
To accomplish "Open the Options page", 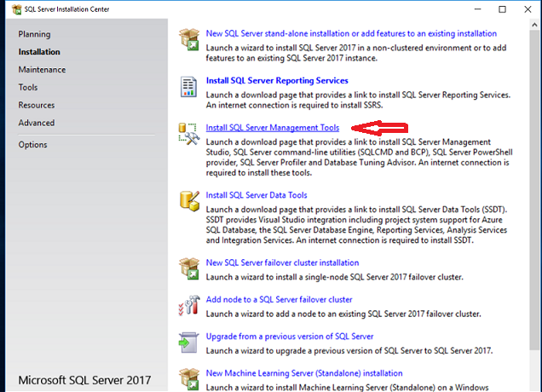I will pyautogui.click(x=33, y=145).
